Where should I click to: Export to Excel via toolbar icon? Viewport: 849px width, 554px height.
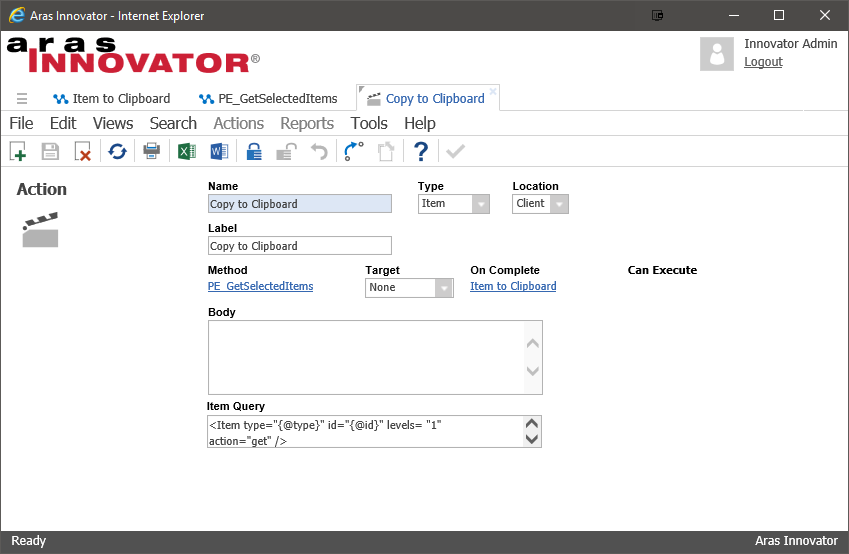186,152
